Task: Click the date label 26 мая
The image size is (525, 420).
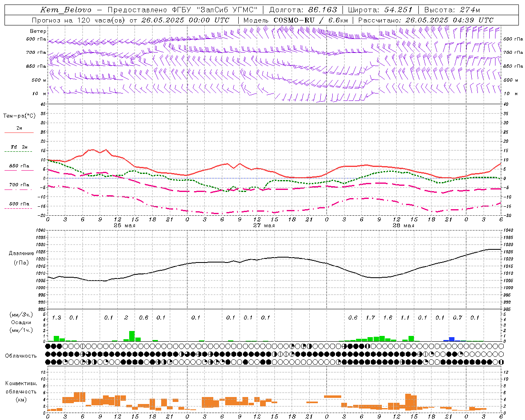Action: [x=124, y=226]
